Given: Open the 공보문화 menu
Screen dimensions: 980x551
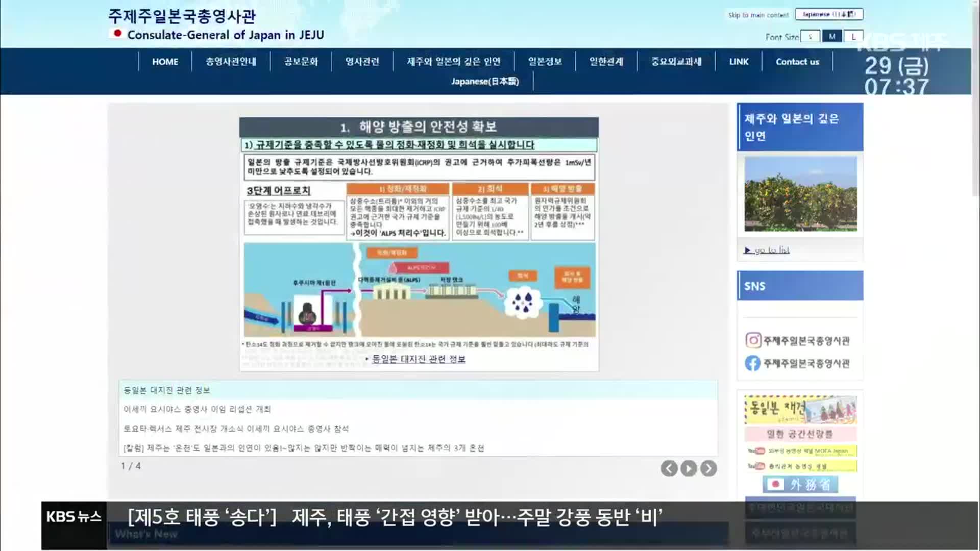Looking at the screenshot, I should click(x=301, y=62).
